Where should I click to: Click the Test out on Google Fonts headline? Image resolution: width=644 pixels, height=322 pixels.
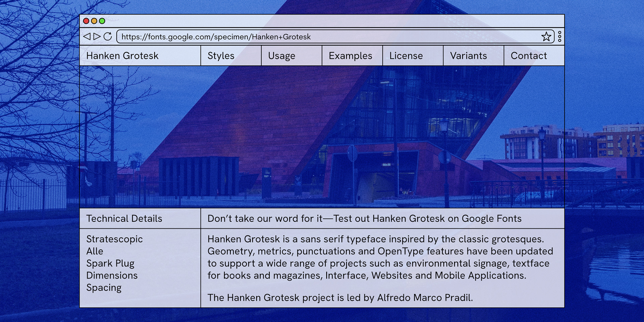365,219
